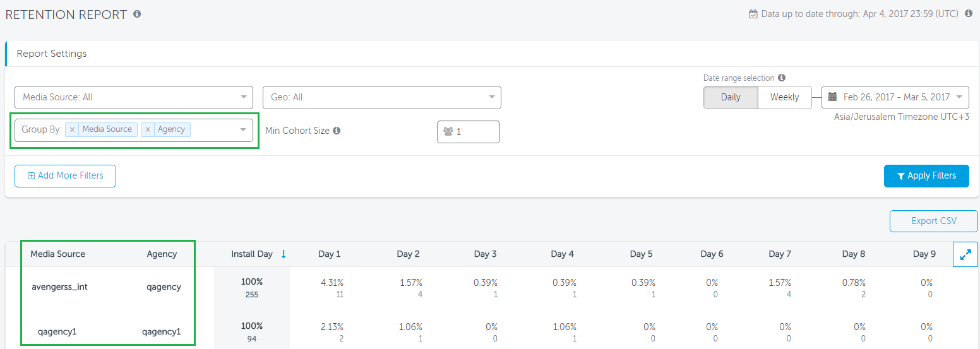Screen dimensions: 980x349
Task: Click the Apply Filters button
Action: pyautogui.click(x=926, y=176)
